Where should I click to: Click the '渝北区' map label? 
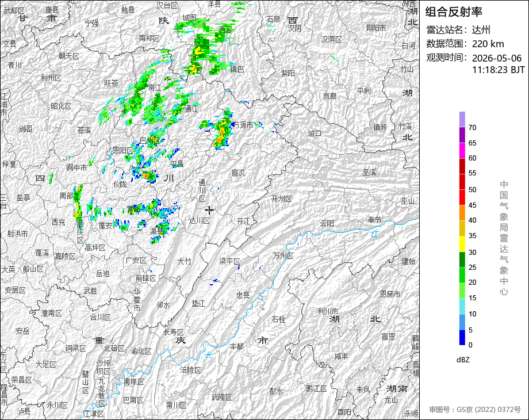[x=141, y=352]
